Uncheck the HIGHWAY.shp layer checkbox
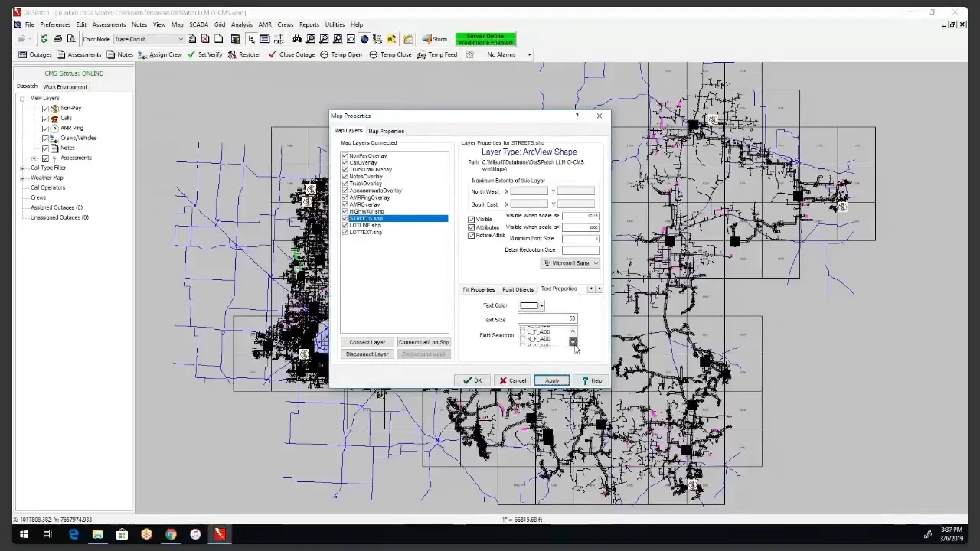This screenshot has height=551, width=980. tap(345, 211)
